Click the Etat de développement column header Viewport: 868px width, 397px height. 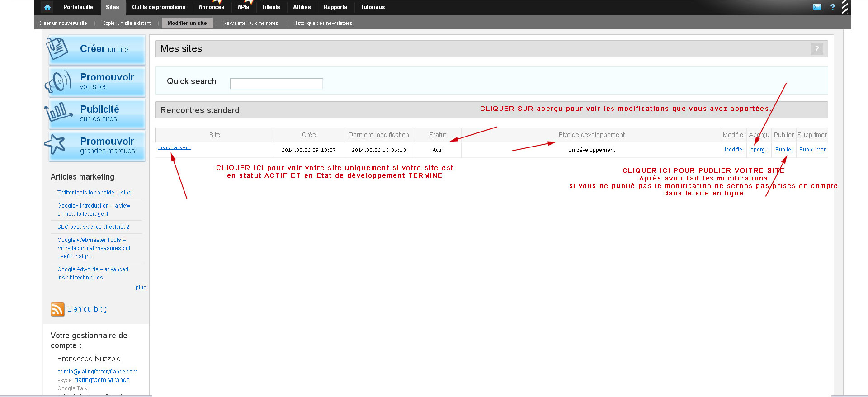pos(591,135)
